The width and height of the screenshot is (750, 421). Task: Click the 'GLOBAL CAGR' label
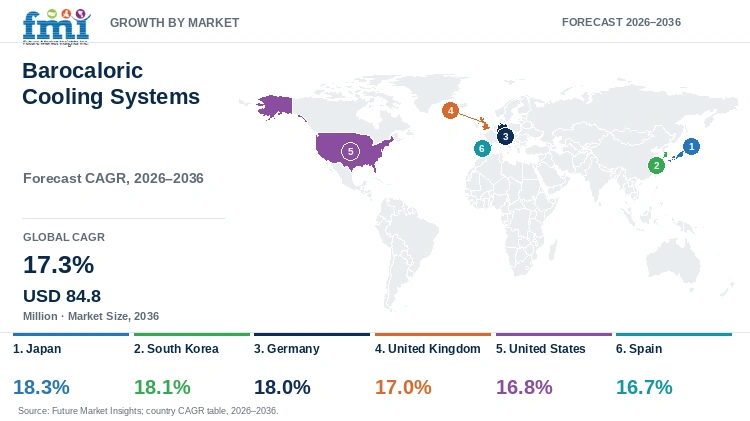point(64,237)
